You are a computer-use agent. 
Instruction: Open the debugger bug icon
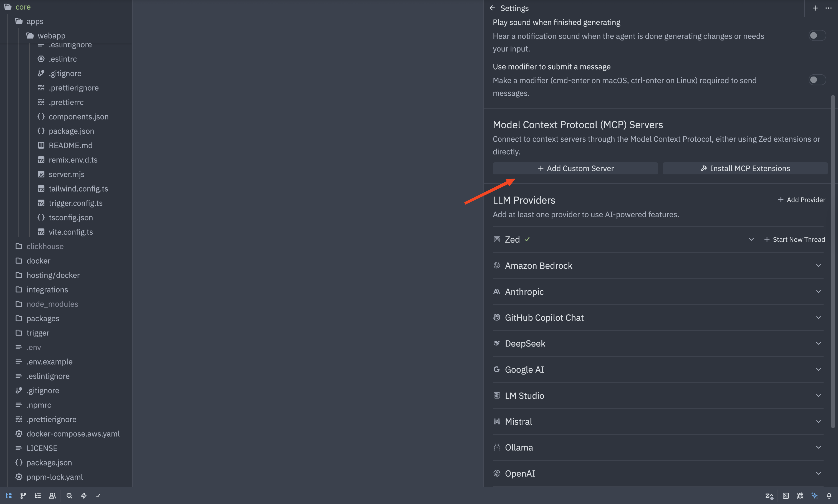pyautogui.click(x=800, y=495)
